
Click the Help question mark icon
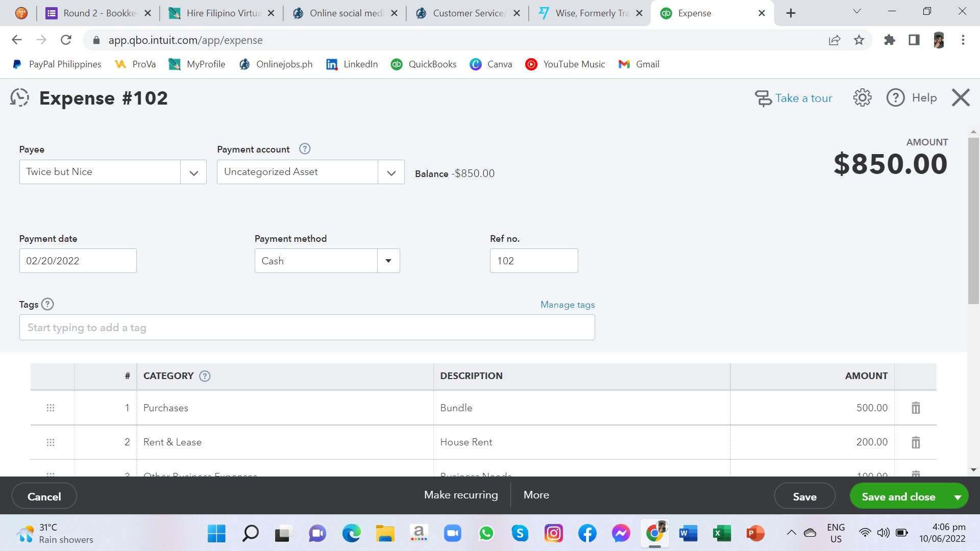point(895,97)
